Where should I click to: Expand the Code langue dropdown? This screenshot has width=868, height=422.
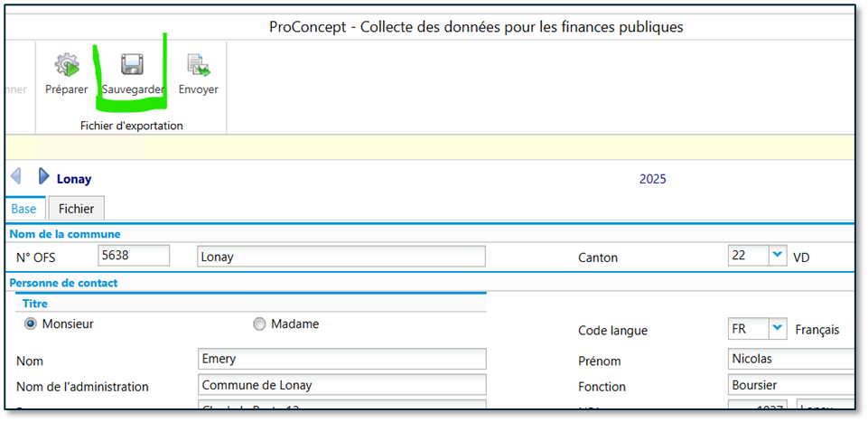click(777, 328)
